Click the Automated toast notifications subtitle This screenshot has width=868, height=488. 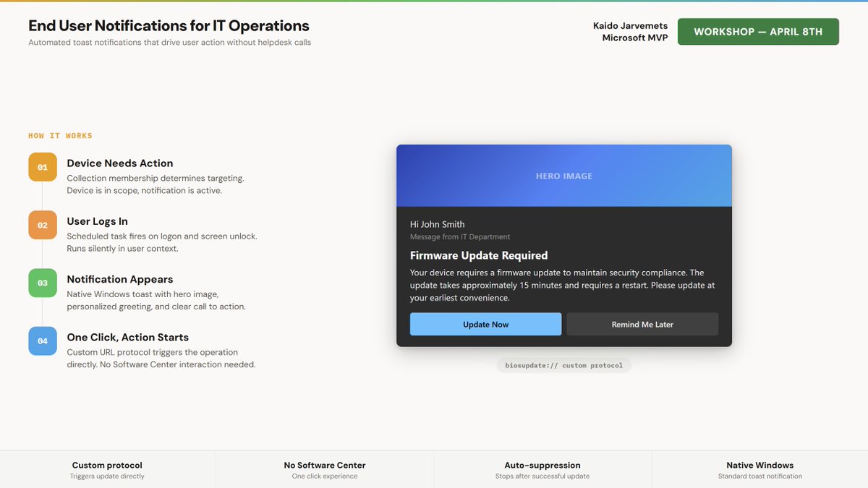[170, 43]
